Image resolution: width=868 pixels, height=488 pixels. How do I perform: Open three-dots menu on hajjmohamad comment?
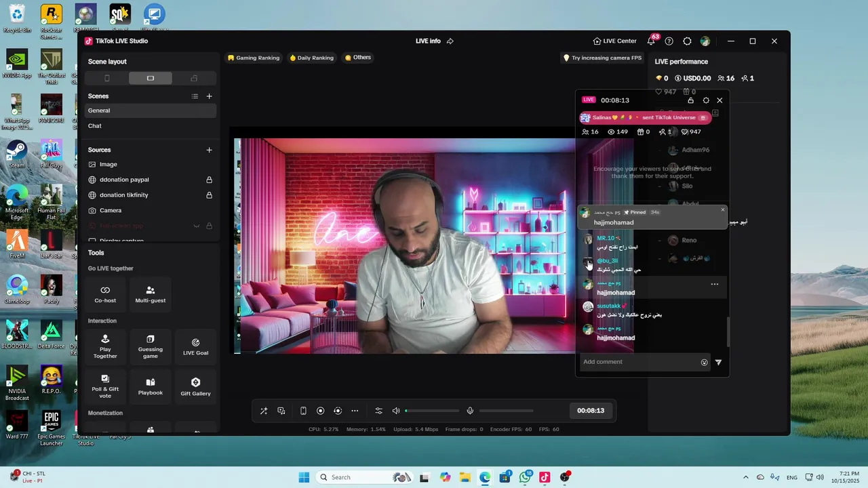coord(714,285)
